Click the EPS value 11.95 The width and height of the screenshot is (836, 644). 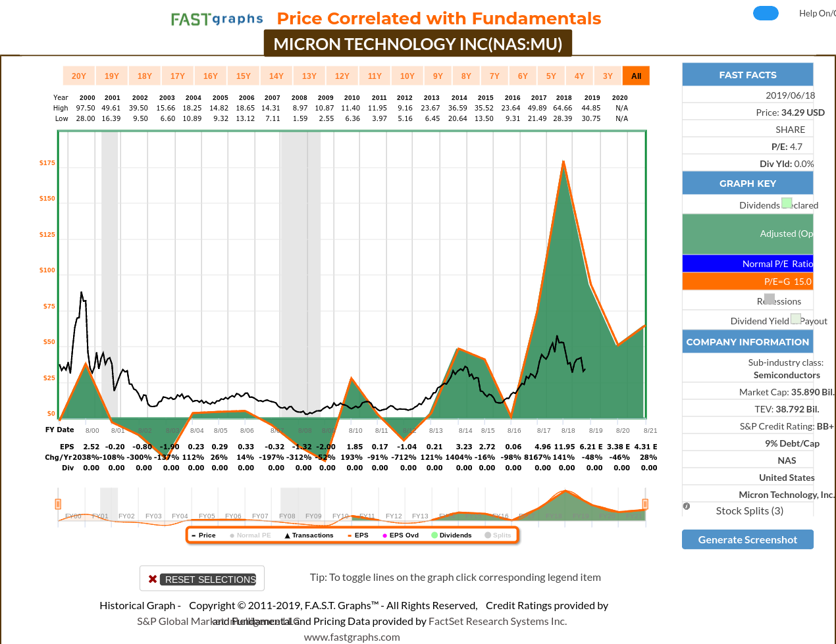point(565,447)
